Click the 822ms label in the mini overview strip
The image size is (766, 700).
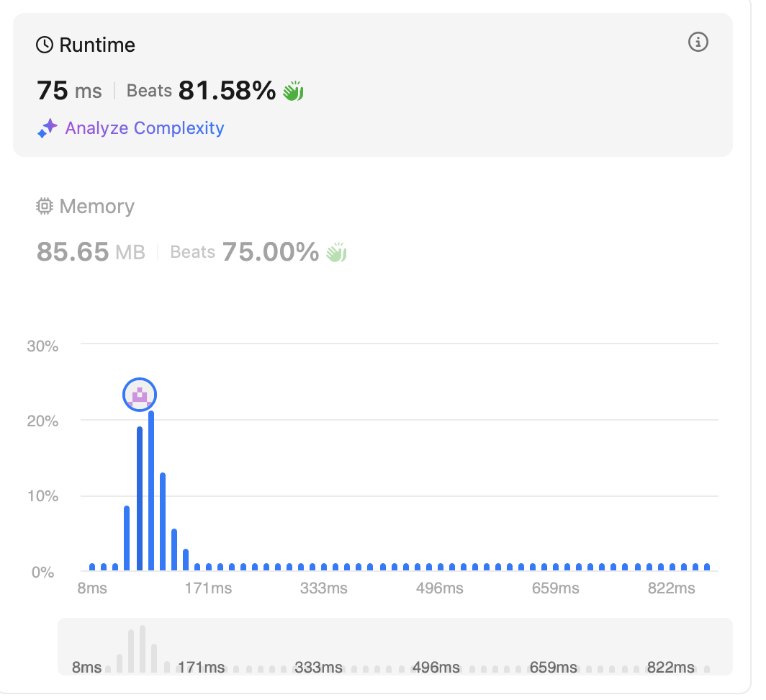[x=670, y=668]
